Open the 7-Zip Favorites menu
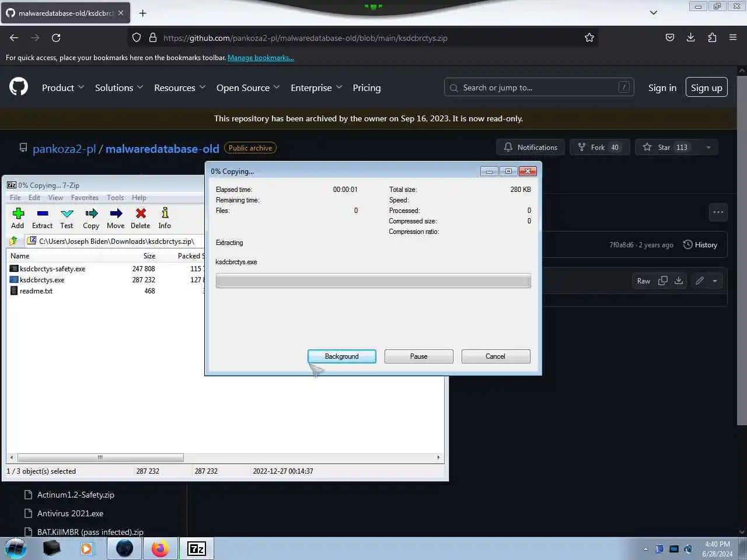The height and width of the screenshot is (560, 747). click(85, 198)
